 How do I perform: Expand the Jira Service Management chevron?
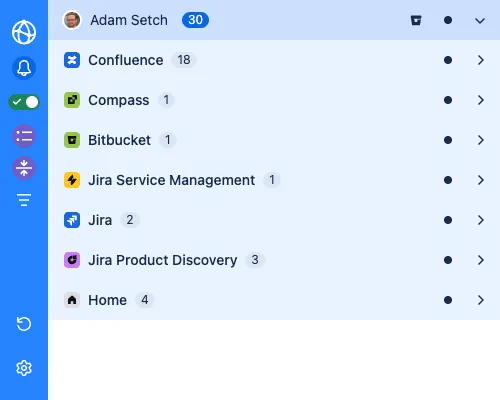tap(481, 180)
